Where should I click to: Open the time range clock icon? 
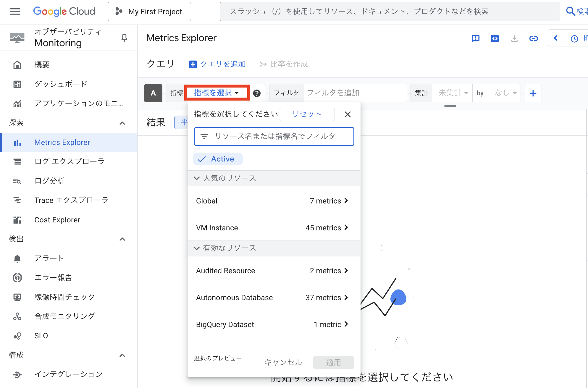[x=574, y=38]
